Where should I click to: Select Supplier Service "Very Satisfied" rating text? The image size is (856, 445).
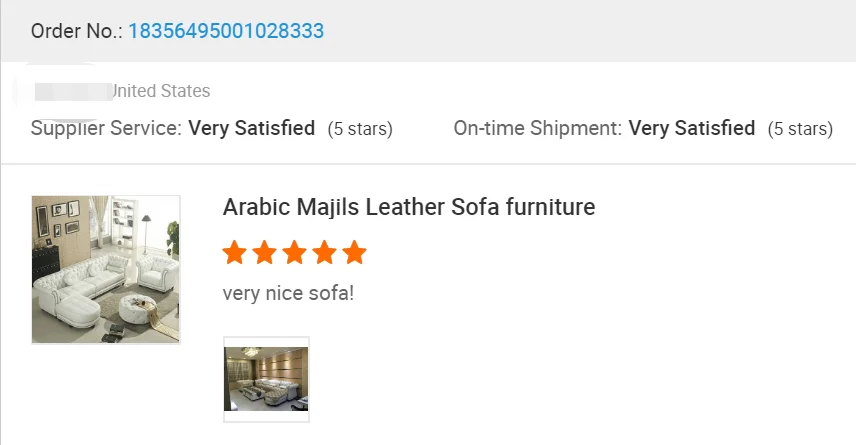[251, 128]
